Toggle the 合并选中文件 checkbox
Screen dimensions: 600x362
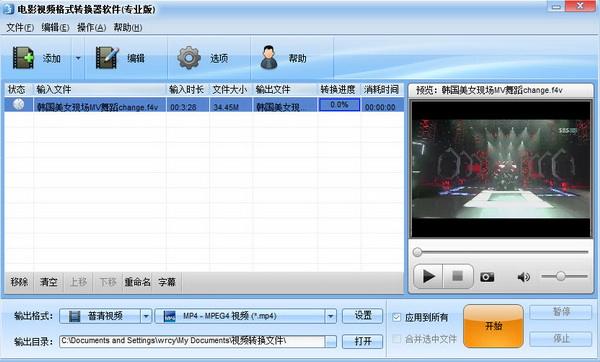click(396, 339)
